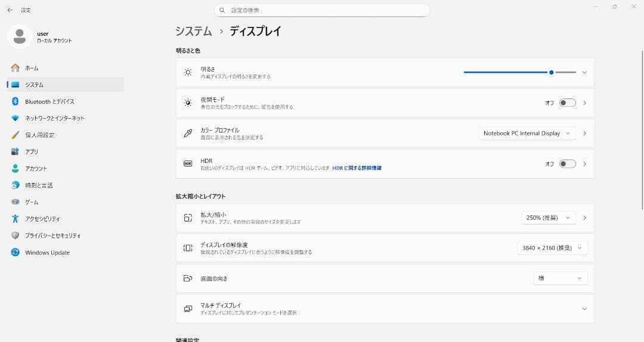Click the Windows Update sync icon
The height and width of the screenshot is (342, 644).
coord(16,252)
